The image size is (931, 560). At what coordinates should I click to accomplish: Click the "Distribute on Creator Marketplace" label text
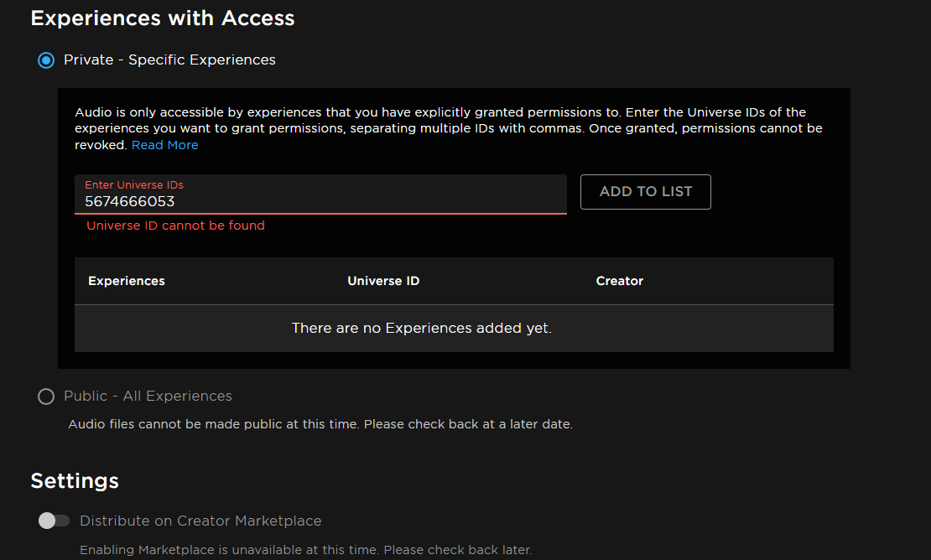(x=200, y=521)
